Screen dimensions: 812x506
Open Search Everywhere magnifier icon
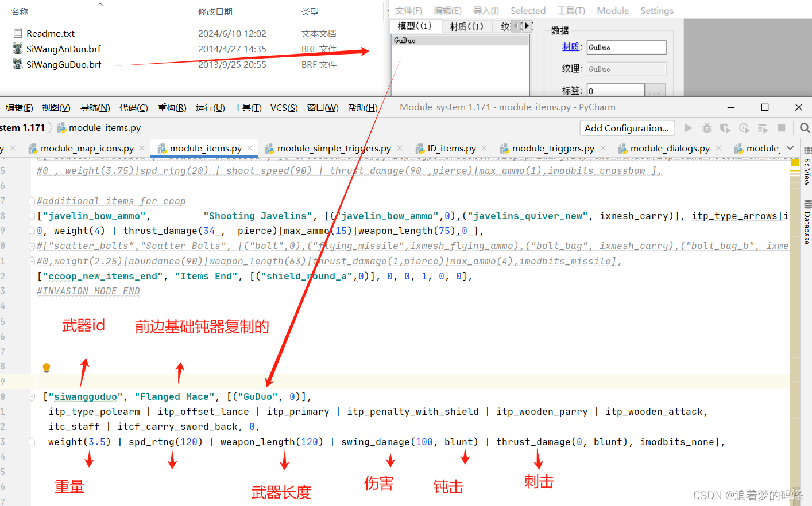pos(805,128)
